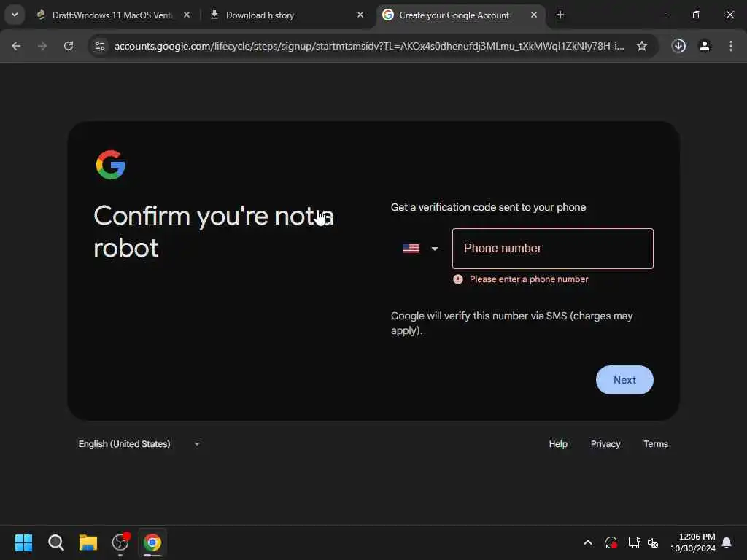Viewport: 747px width, 560px height.
Task: Open the country flag selector dropdown
Action: (x=419, y=249)
